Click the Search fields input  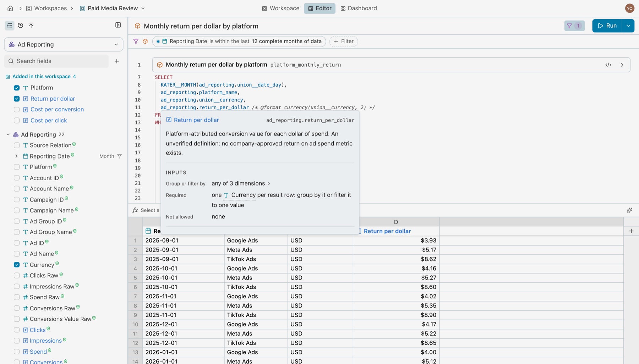57,61
